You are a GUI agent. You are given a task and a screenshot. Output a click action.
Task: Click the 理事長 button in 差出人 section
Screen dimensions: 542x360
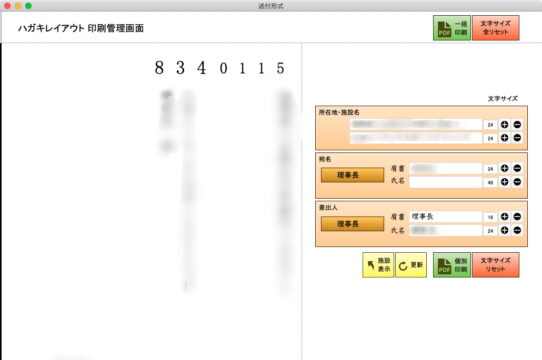point(352,224)
